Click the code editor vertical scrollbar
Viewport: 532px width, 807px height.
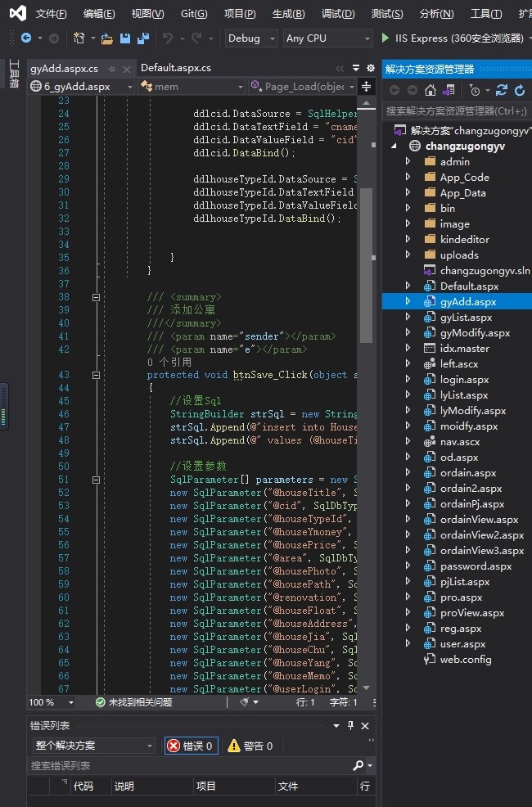(367, 265)
